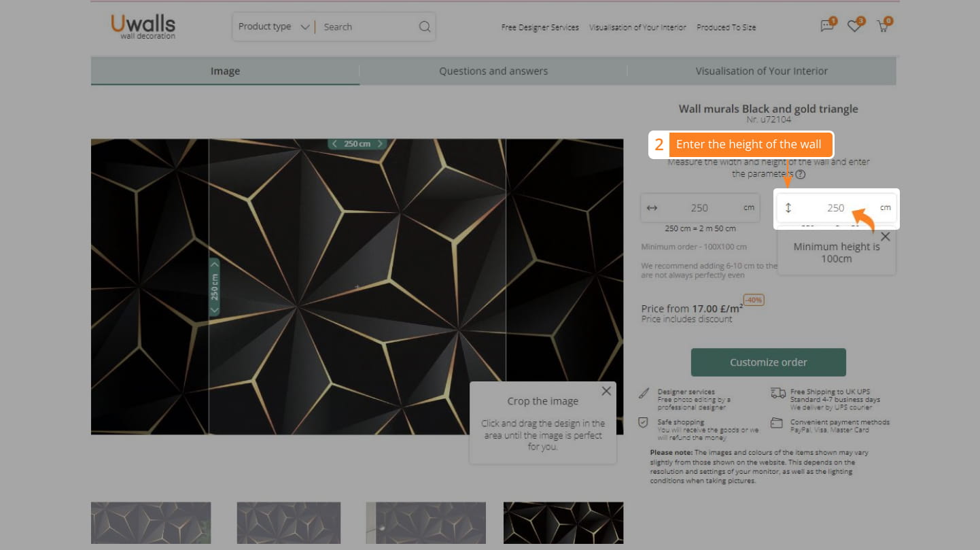Open the Produced To Size link

(726, 28)
